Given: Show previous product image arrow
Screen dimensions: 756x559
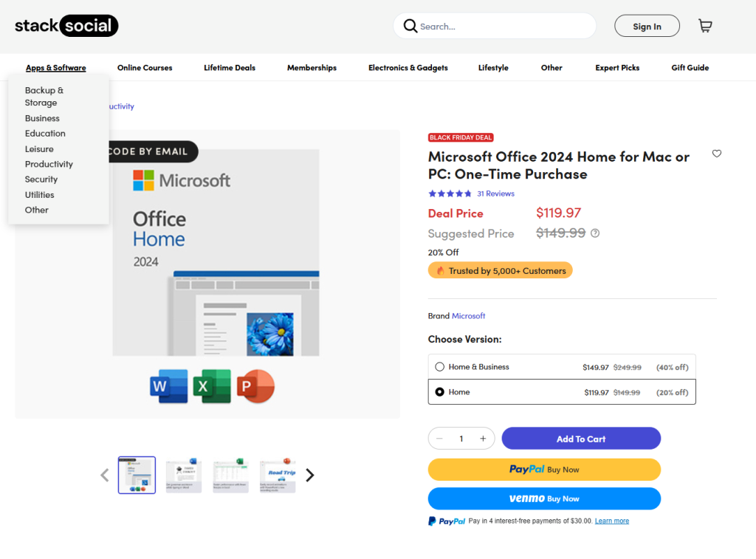Looking at the screenshot, I should click(105, 476).
